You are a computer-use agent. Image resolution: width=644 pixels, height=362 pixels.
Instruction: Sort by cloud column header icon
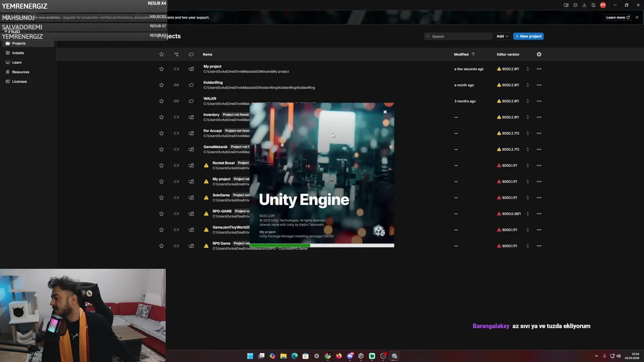191,54
